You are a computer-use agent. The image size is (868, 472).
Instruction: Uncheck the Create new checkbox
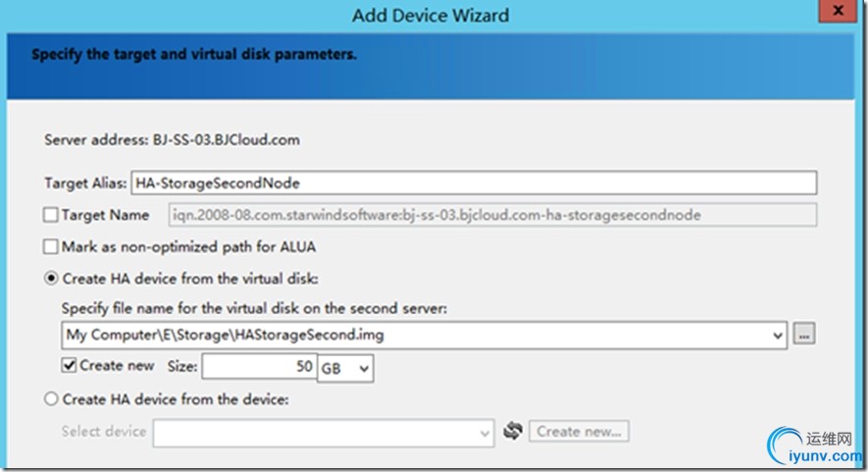[x=69, y=366]
